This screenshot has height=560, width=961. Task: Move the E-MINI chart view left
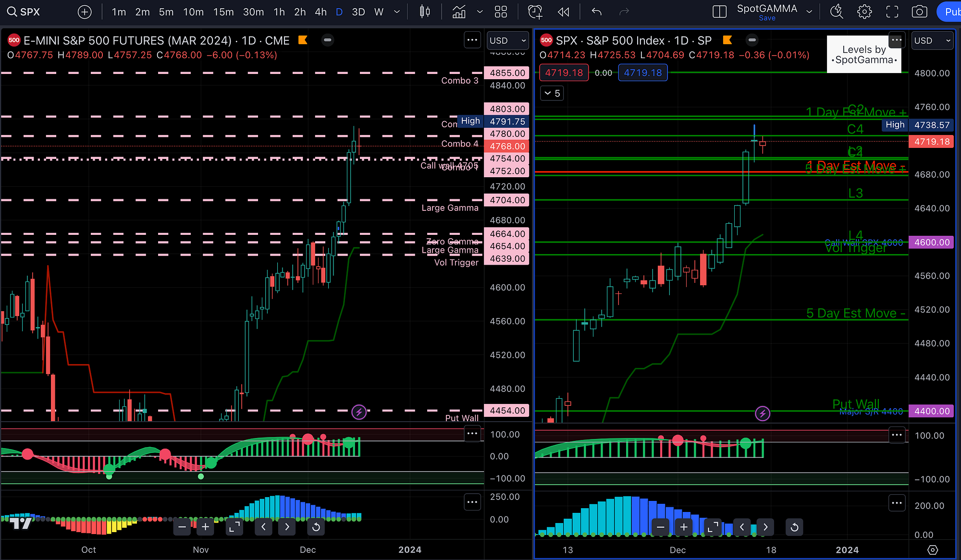(x=263, y=527)
